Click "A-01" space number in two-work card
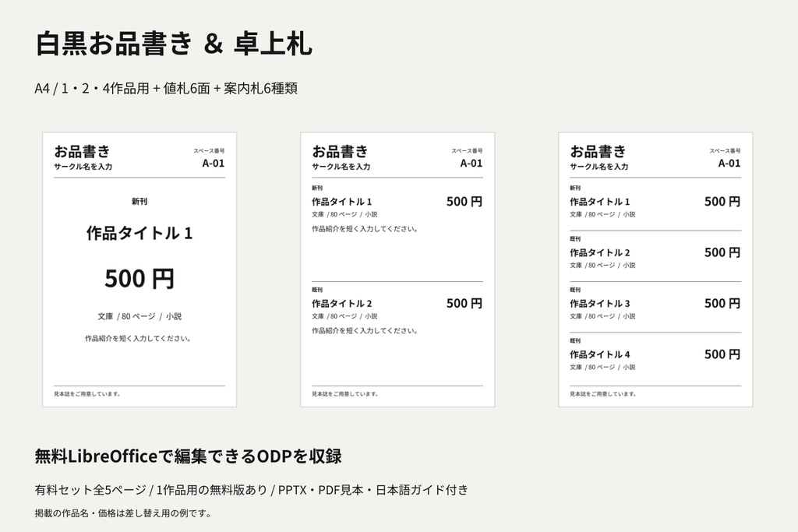798x532 pixels. pyautogui.click(x=471, y=164)
